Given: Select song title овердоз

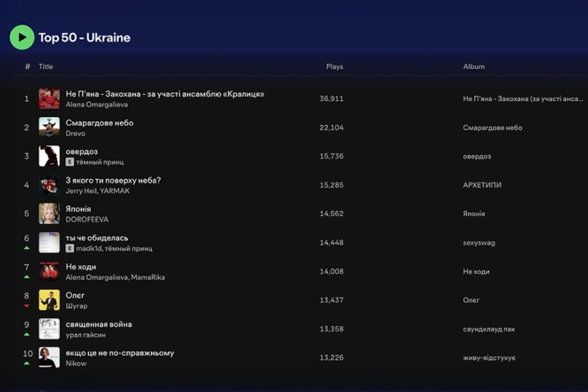Looking at the screenshot, I should (x=82, y=152).
